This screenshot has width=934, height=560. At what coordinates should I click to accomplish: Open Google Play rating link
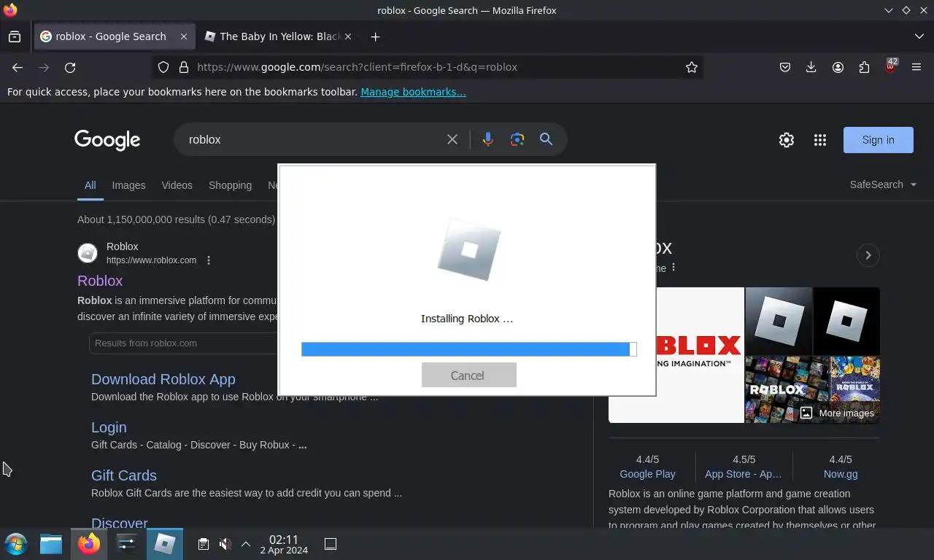[647, 474]
